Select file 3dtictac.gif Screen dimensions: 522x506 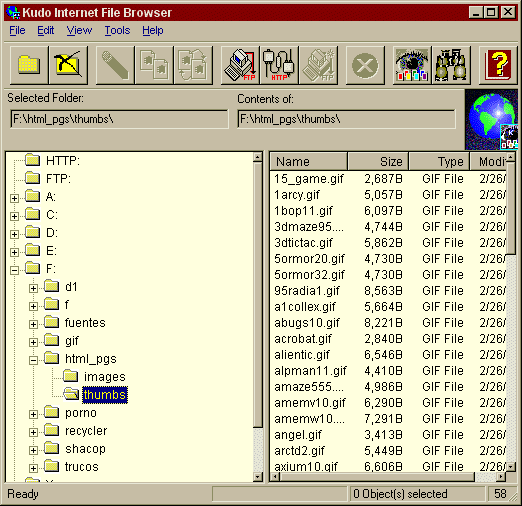click(x=303, y=243)
